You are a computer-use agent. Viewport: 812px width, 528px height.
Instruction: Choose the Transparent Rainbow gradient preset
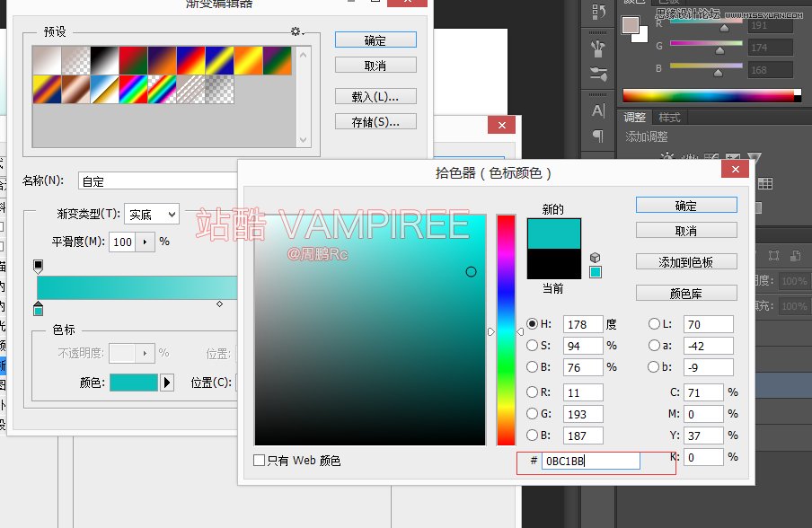(x=162, y=90)
